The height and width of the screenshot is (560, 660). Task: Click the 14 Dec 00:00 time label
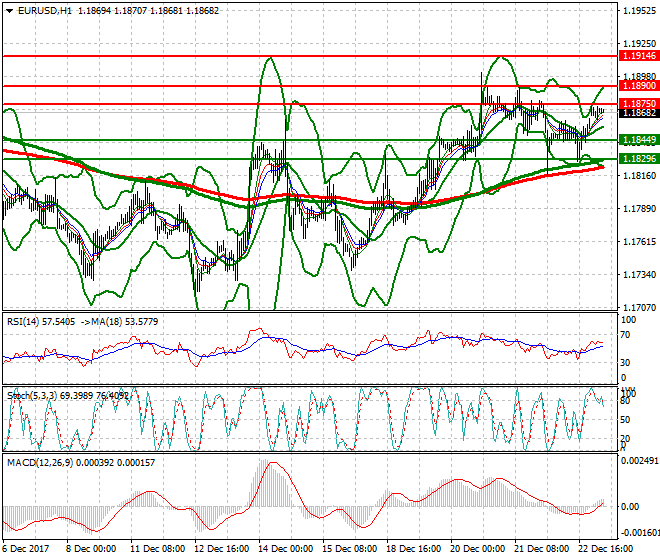point(285,549)
